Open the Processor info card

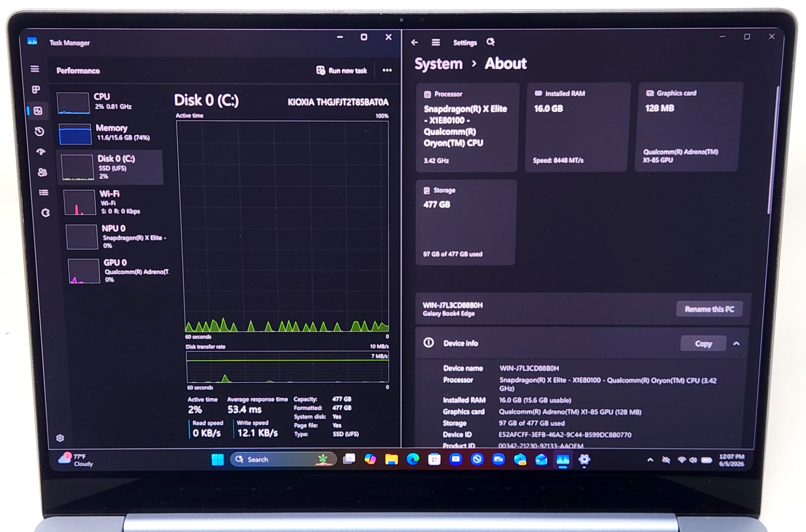click(467, 128)
